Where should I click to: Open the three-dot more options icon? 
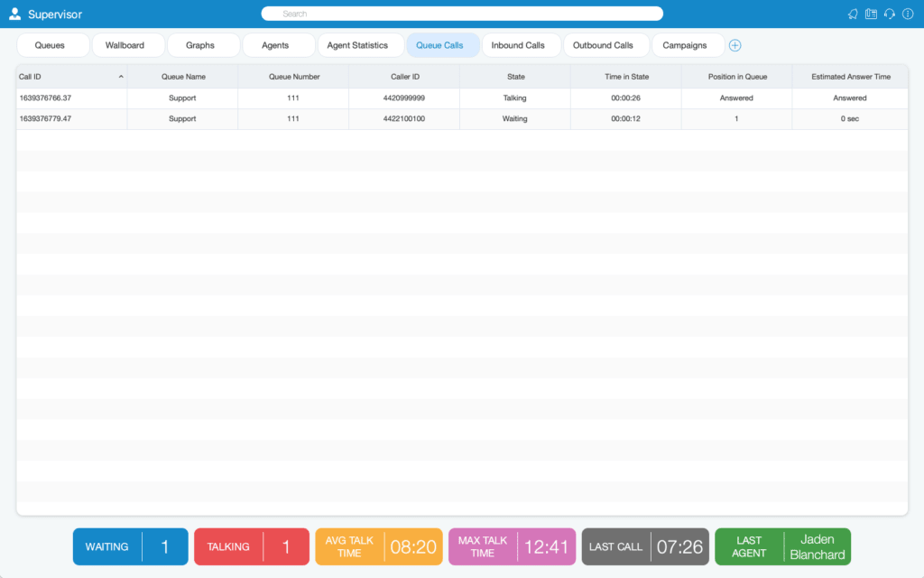[x=908, y=14]
